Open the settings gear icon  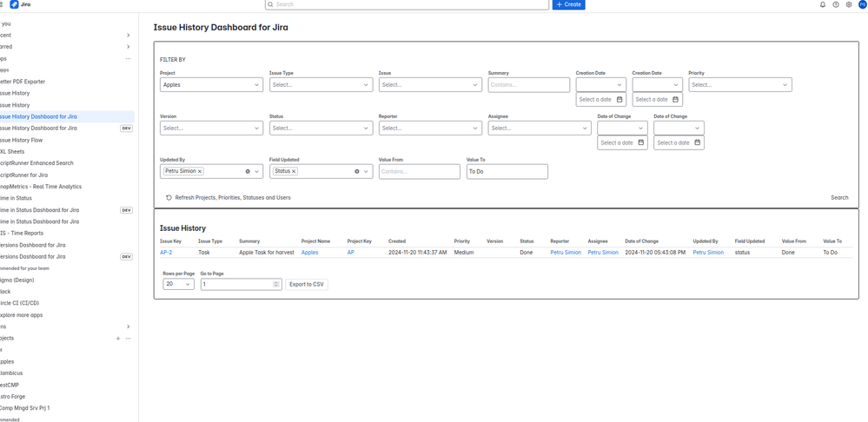[849, 4]
